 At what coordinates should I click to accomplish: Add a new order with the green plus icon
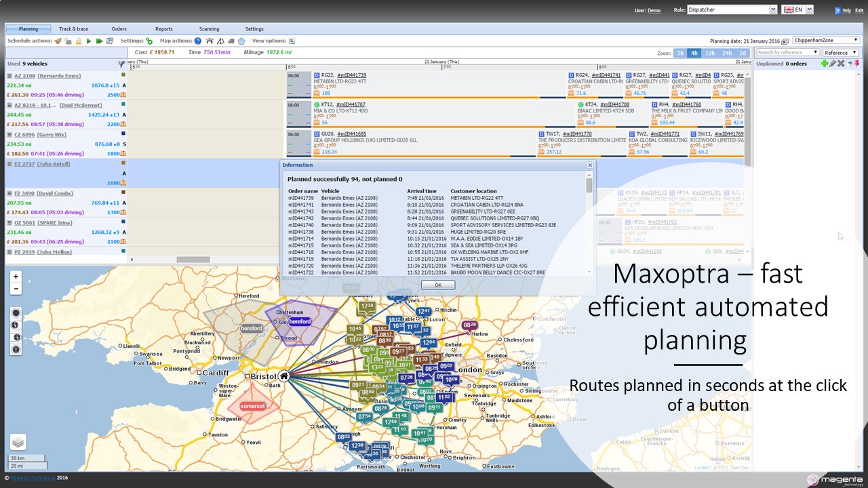(x=825, y=62)
